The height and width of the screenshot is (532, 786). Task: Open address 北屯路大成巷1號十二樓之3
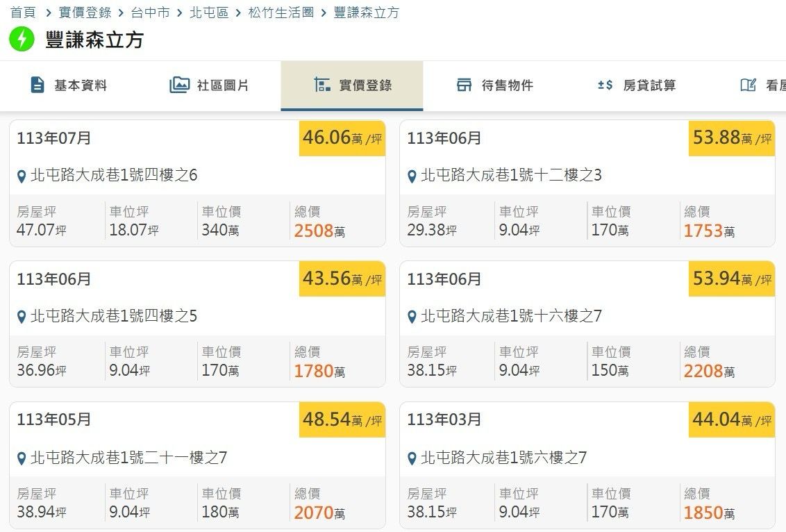(511, 175)
